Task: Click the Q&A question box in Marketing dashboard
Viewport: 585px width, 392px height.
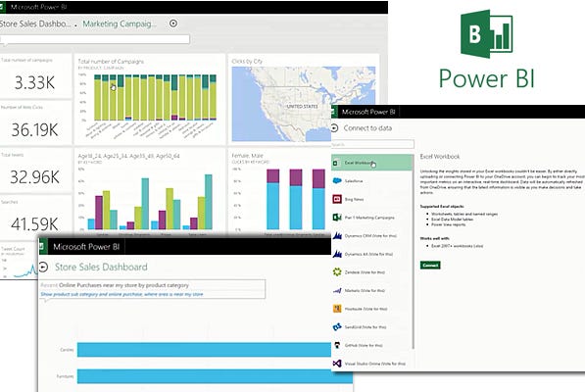Action: 95,39
